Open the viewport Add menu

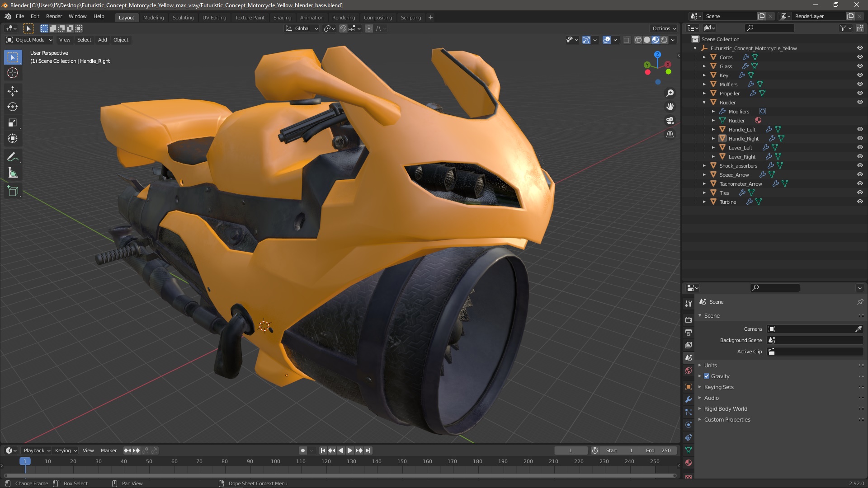coord(103,40)
